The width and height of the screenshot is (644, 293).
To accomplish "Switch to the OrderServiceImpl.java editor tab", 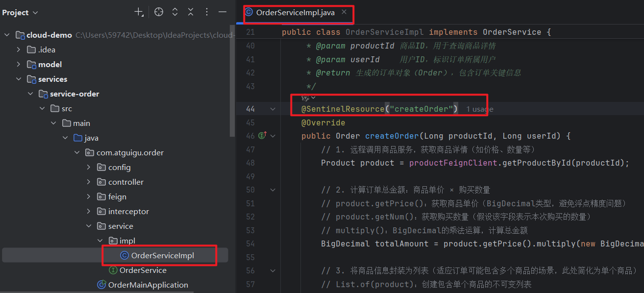I will click(x=295, y=13).
